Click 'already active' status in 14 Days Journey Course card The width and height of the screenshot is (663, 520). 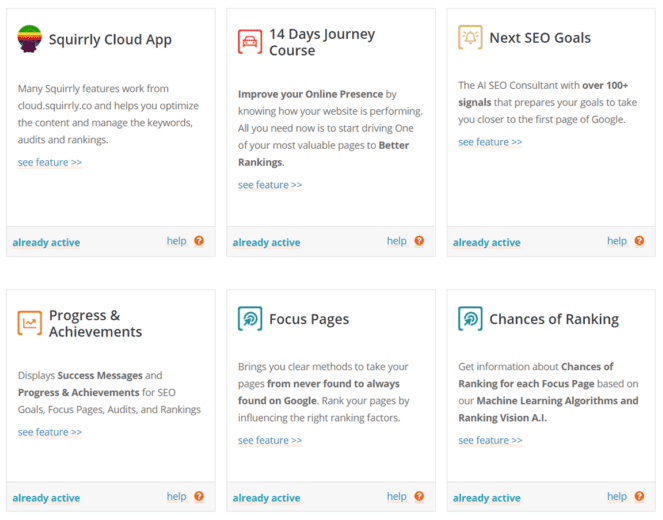pos(266,242)
